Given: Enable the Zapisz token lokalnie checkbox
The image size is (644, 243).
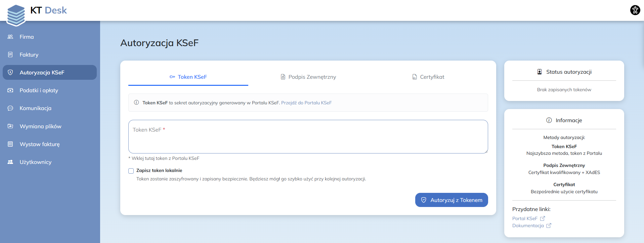Looking at the screenshot, I should pos(131,171).
